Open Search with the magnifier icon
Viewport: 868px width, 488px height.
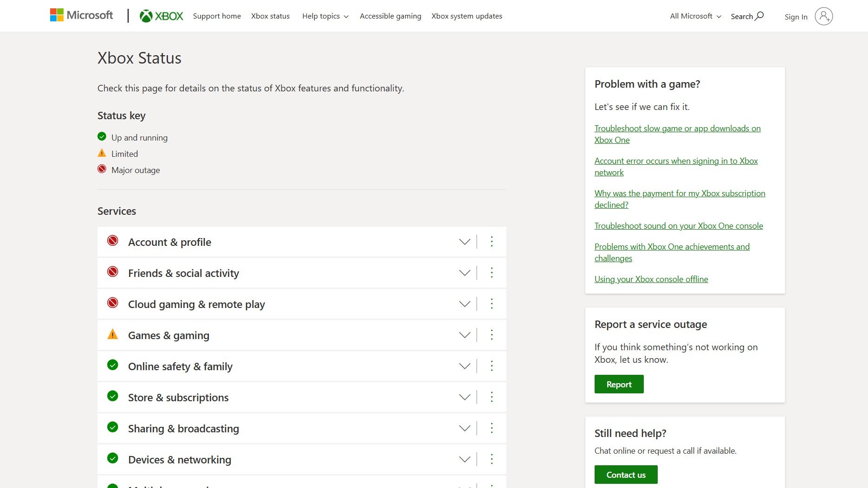(759, 16)
